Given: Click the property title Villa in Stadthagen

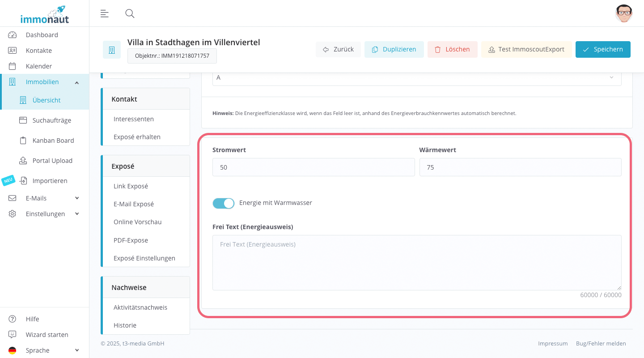Looking at the screenshot, I should pos(194,43).
